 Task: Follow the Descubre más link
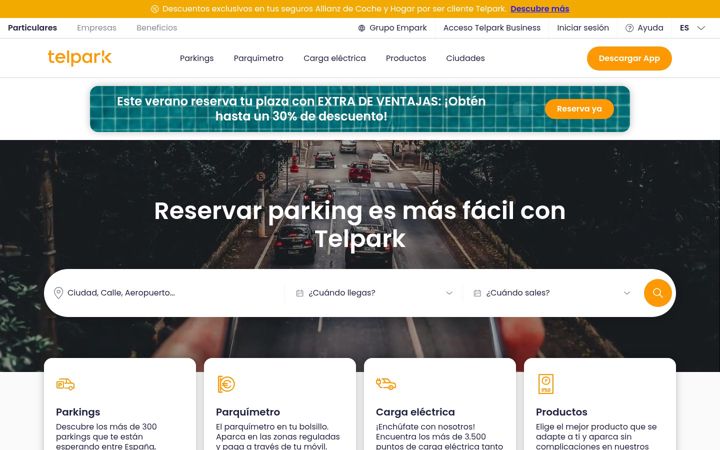tap(540, 9)
